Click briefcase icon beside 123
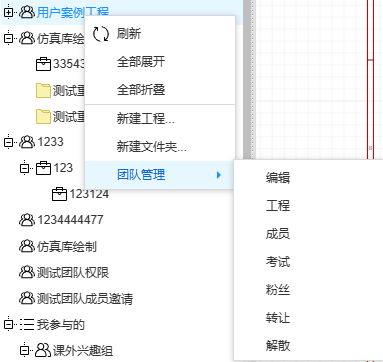383x362 pixels. coord(43,168)
